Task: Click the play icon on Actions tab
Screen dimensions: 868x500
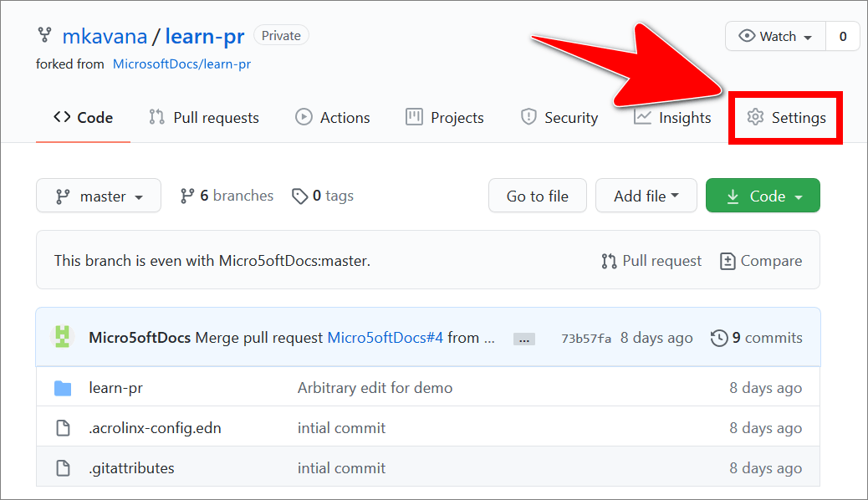Action: pyautogui.click(x=304, y=117)
